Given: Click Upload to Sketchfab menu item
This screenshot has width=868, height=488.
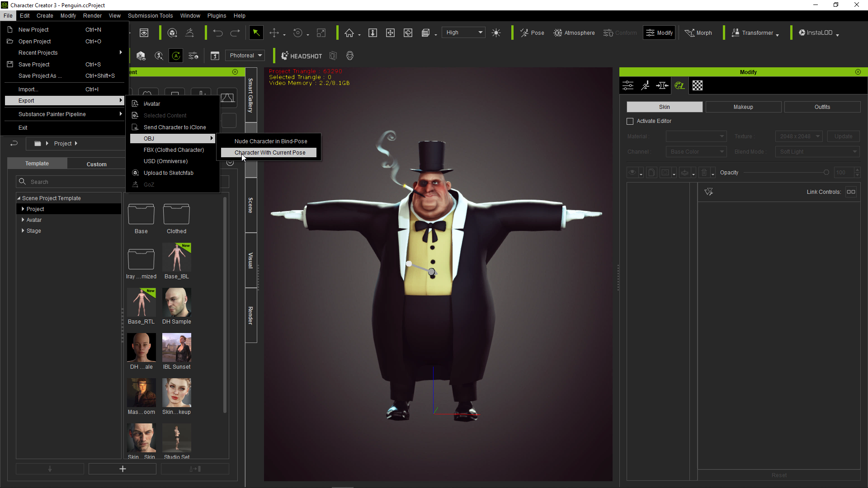Looking at the screenshot, I should [x=172, y=173].
